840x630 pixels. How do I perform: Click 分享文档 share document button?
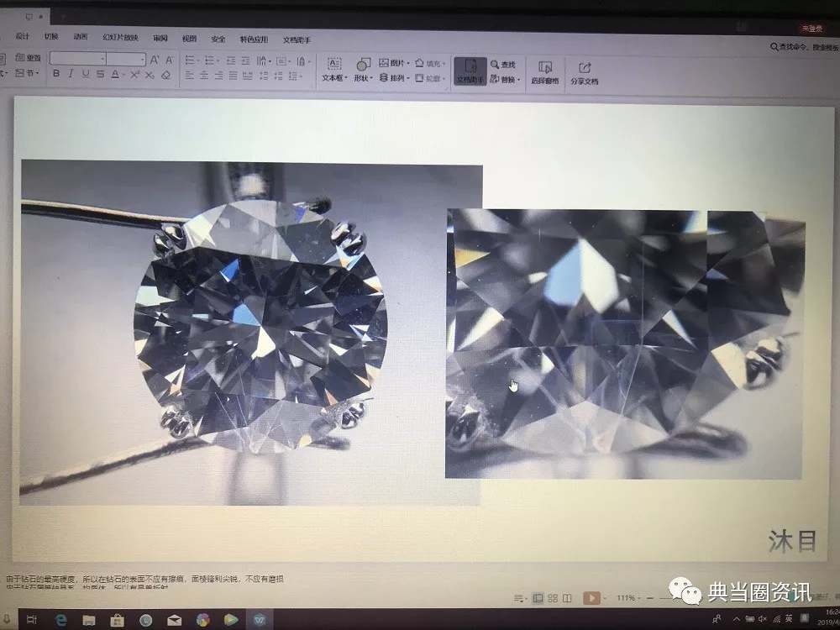[584, 73]
